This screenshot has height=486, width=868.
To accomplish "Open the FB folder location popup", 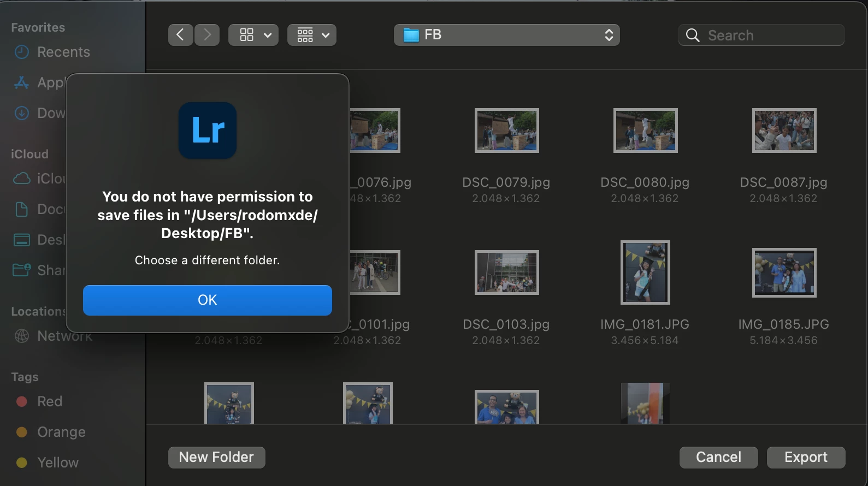I will [x=506, y=35].
